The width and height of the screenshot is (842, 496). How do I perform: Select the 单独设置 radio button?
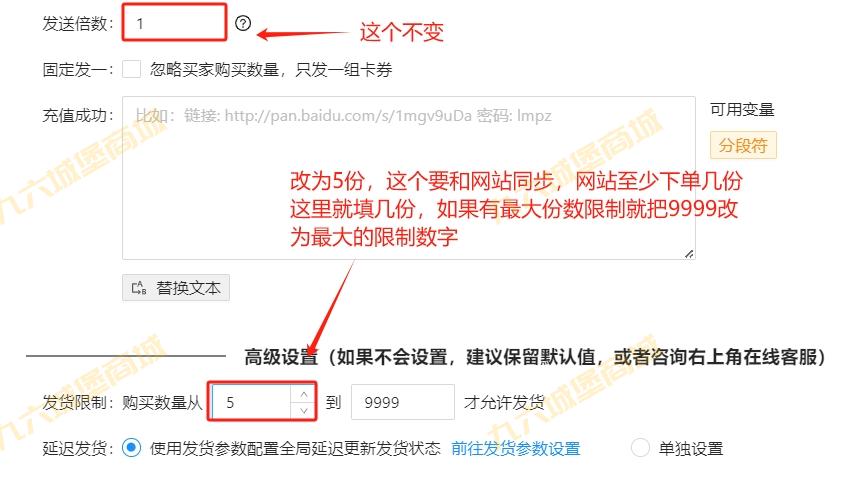(640, 448)
